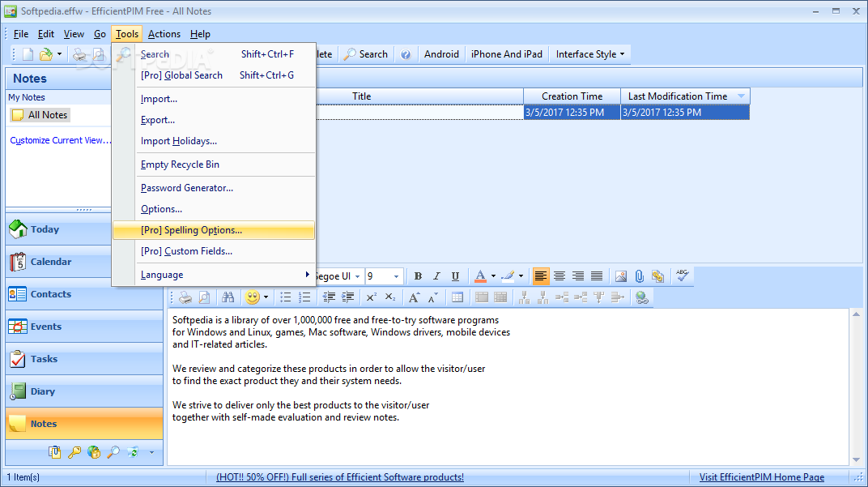Open Customize Current View link
Image resolution: width=868 pixels, height=487 pixels.
(x=61, y=140)
